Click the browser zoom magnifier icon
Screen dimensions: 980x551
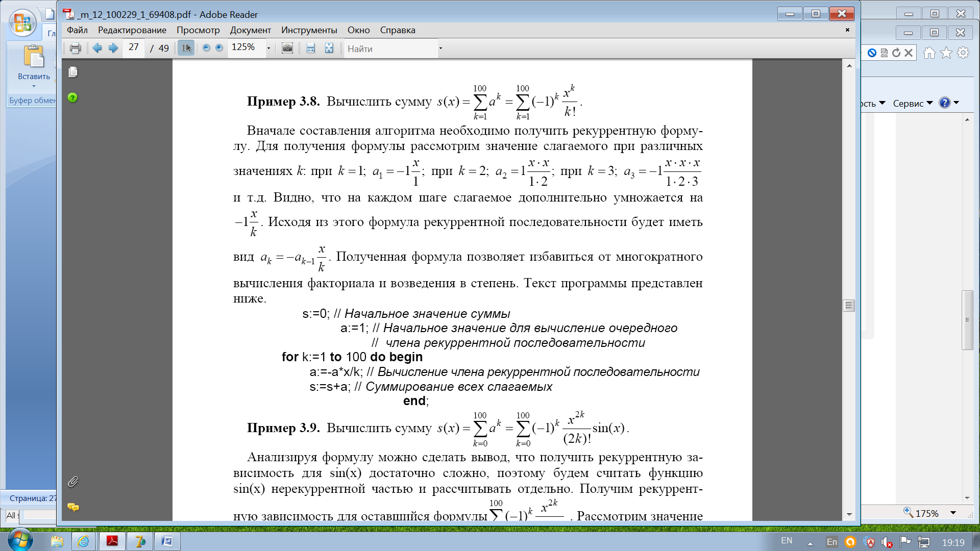908,512
